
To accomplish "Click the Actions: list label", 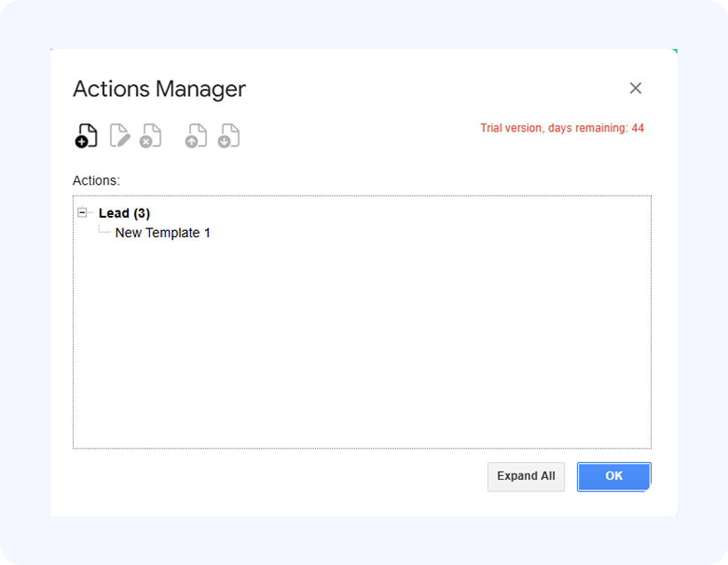I will (x=96, y=180).
